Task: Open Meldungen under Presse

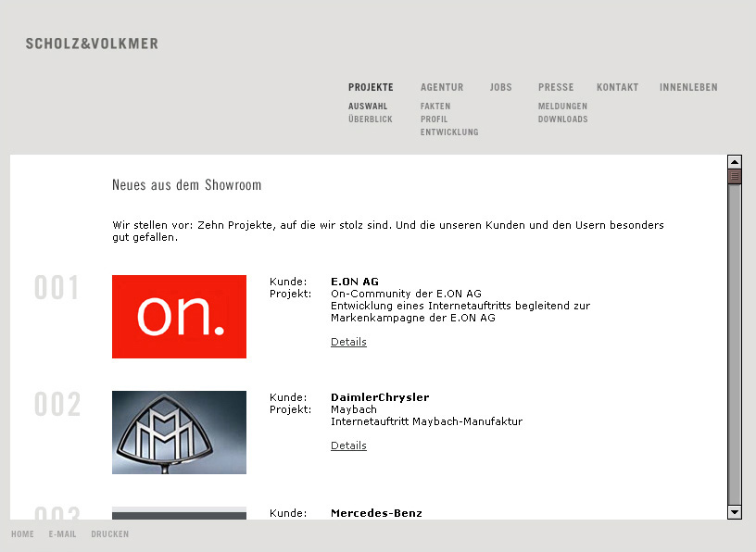Action: pos(562,107)
